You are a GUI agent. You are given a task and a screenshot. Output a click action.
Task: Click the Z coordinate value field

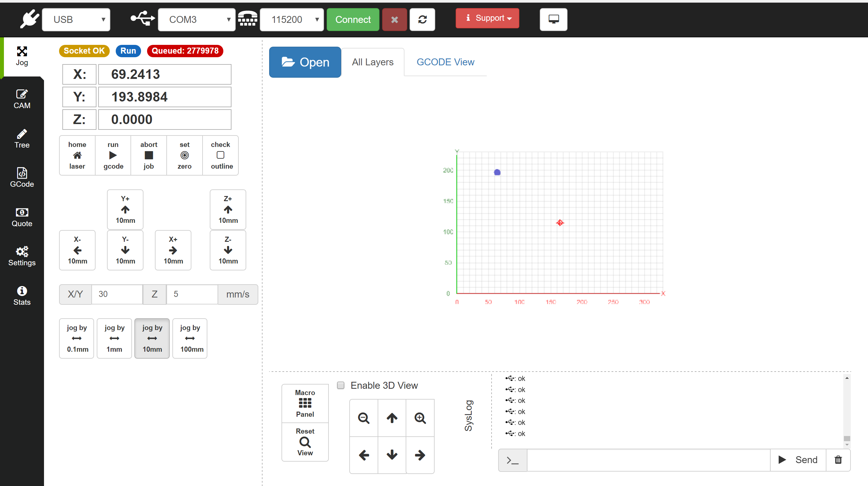coord(165,120)
